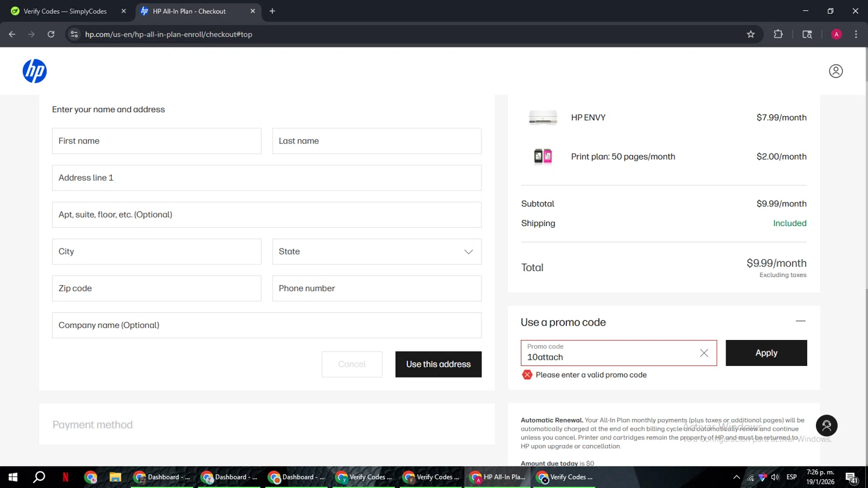Image resolution: width=868 pixels, height=488 pixels.
Task: Open Windows Start menu
Action: coord(13,477)
